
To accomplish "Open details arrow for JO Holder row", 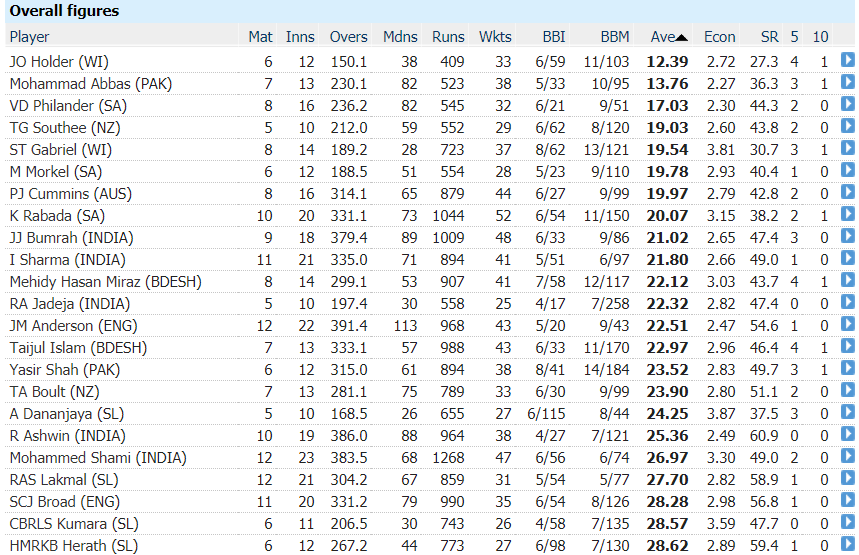I will pos(847,60).
